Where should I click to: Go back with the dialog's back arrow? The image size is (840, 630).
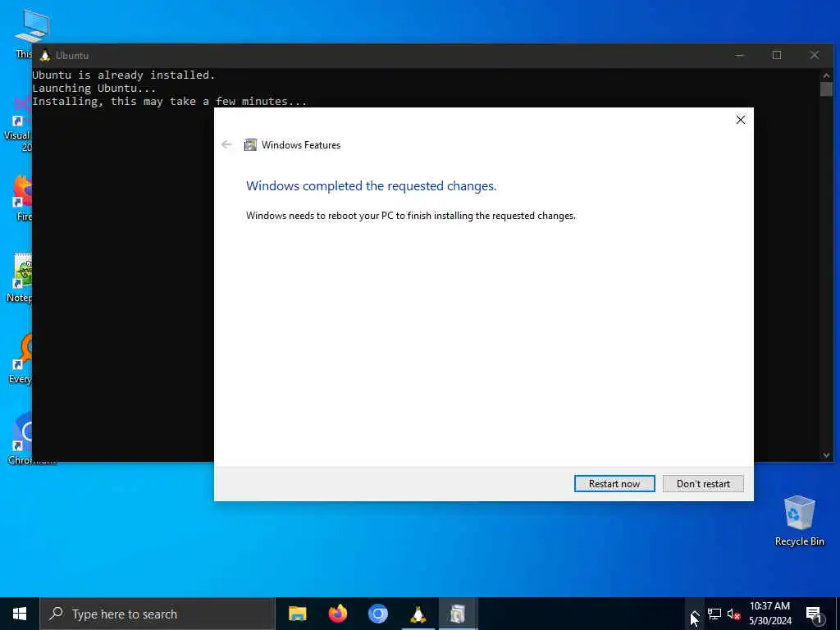226,144
